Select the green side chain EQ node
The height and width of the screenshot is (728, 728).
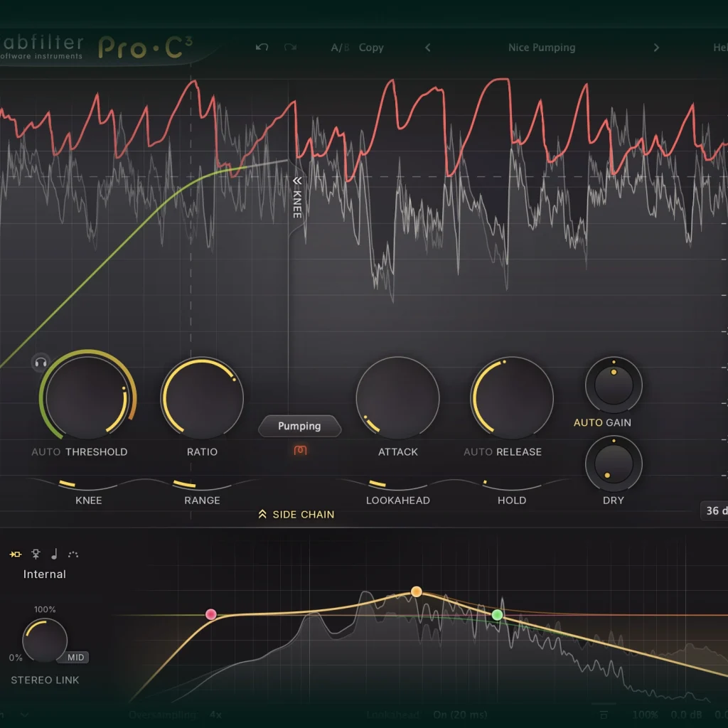click(x=497, y=615)
